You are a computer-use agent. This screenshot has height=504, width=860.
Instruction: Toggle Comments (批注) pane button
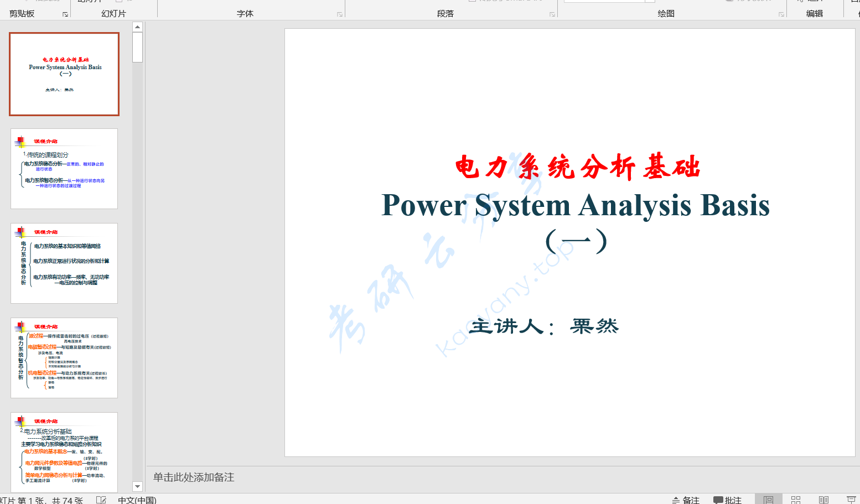click(x=727, y=500)
